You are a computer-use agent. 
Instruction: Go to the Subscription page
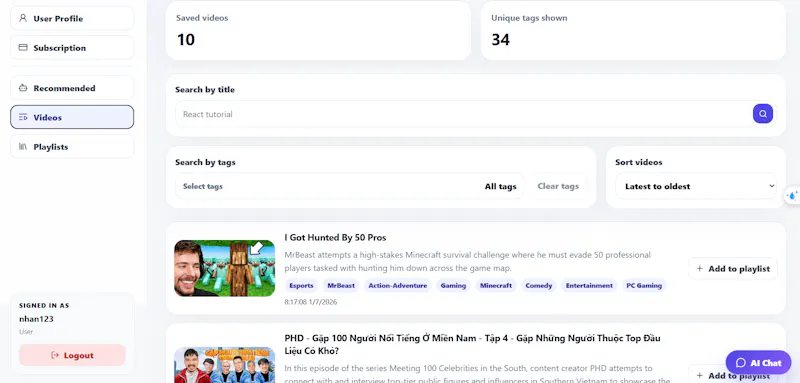pyautogui.click(x=72, y=48)
